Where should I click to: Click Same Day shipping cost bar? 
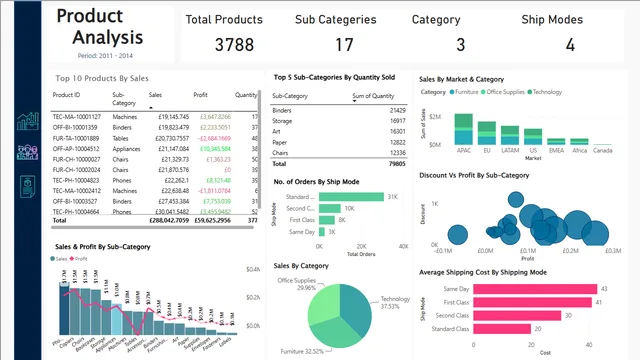pyautogui.click(x=535, y=289)
